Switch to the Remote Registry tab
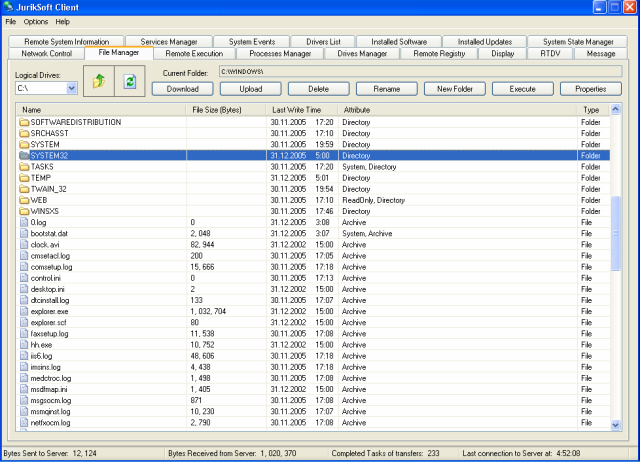The image size is (640, 462). click(438, 53)
